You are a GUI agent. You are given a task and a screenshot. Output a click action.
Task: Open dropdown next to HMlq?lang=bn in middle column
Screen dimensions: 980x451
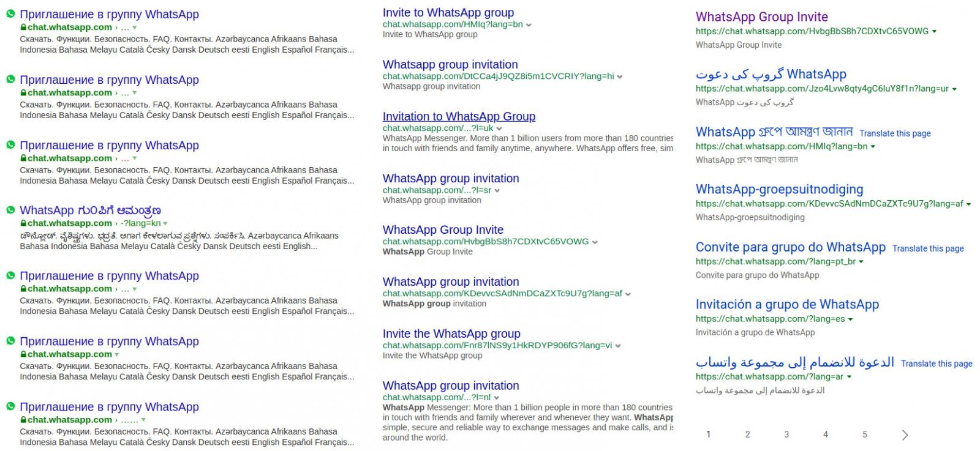pos(529,25)
